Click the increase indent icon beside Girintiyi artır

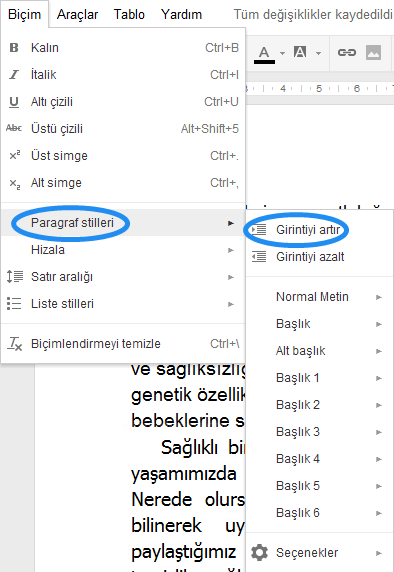pyautogui.click(x=259, y=230)
